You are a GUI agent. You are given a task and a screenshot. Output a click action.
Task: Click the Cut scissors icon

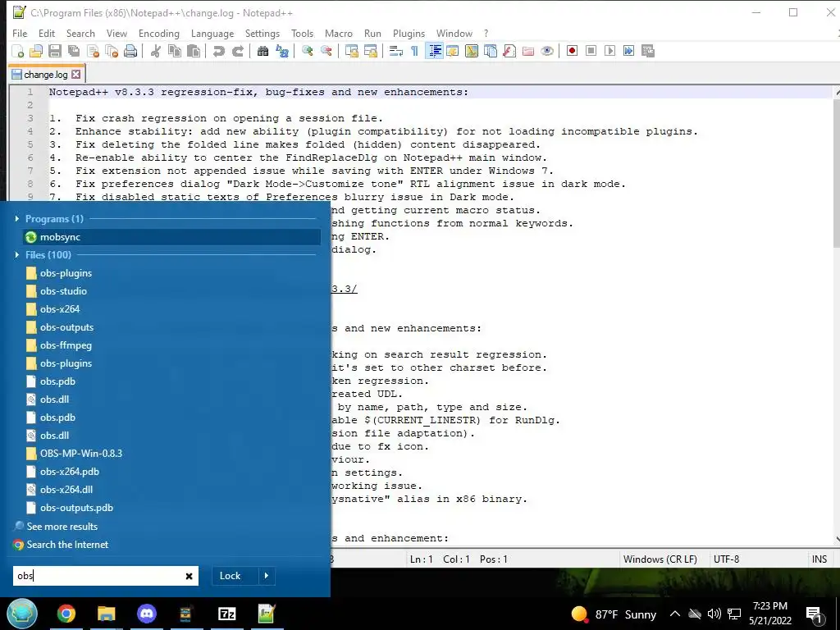point(156,52)
